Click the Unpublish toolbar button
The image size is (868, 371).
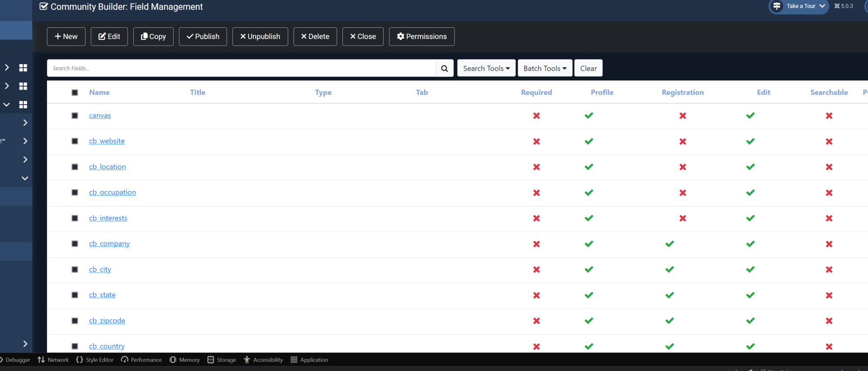(260, 36)
